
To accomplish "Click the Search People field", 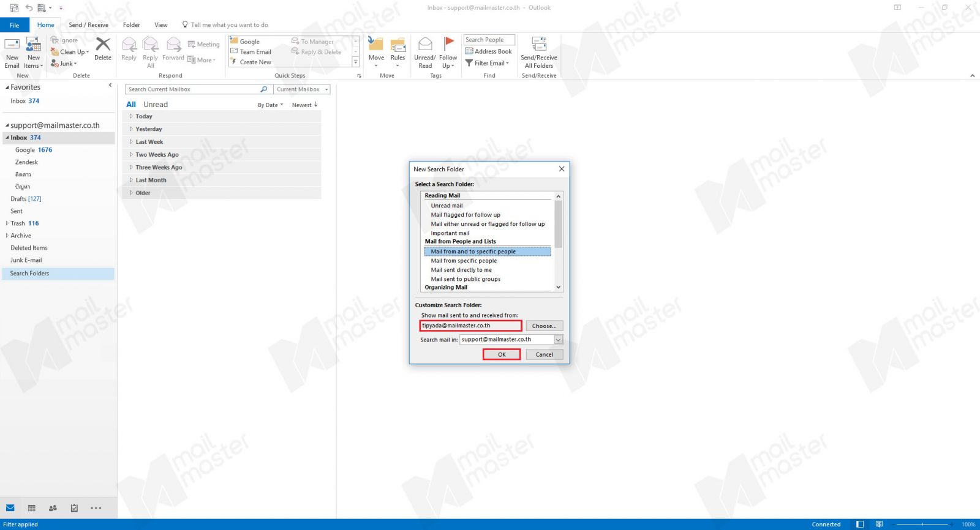I will click(489, 40).
